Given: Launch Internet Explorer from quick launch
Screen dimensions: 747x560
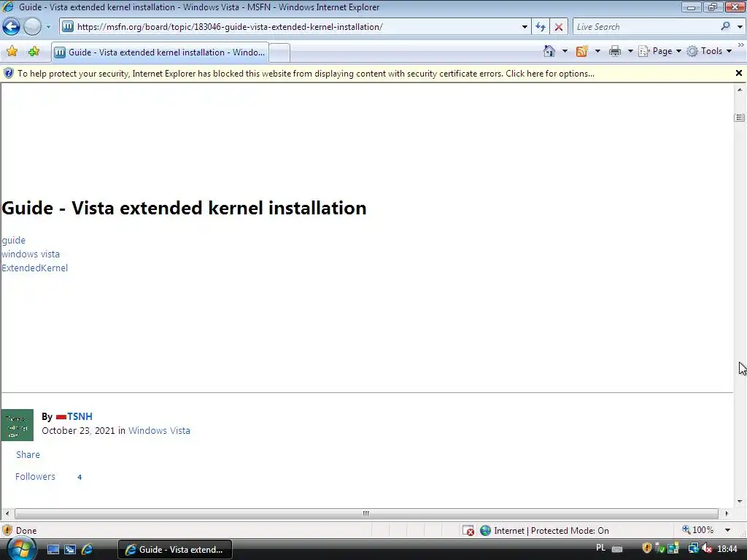Looking at the screenshot, I should point(88,550).
